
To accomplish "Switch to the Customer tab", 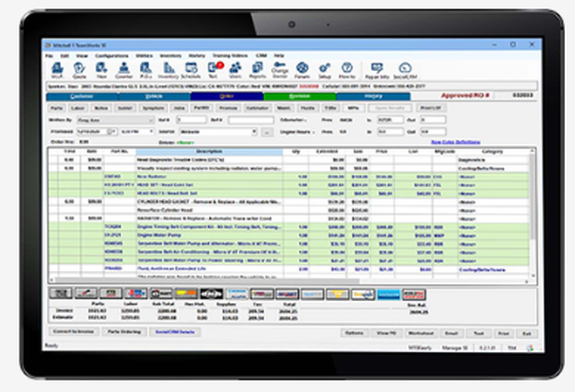I will (x=82, y=97).
